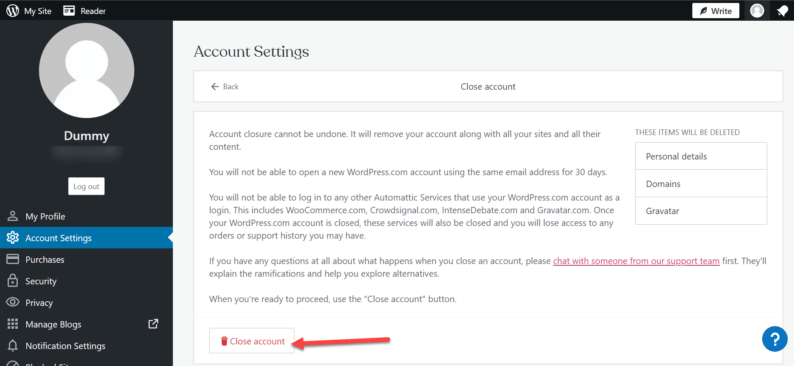Open the Reader icon in top bar
The height and width of the screenshot is (366, 794).
pyautogui.click(x=69, y=11)
